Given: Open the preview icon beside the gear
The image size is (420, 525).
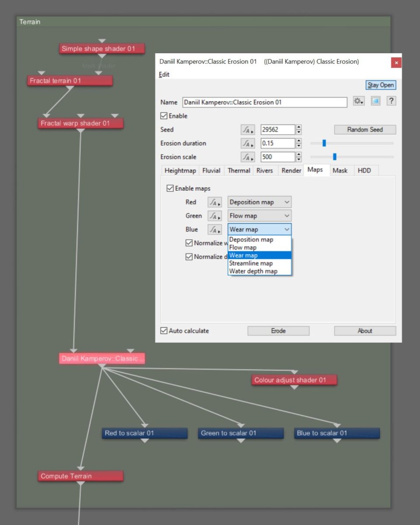Looking at the screenshot, I should (375, 101).
